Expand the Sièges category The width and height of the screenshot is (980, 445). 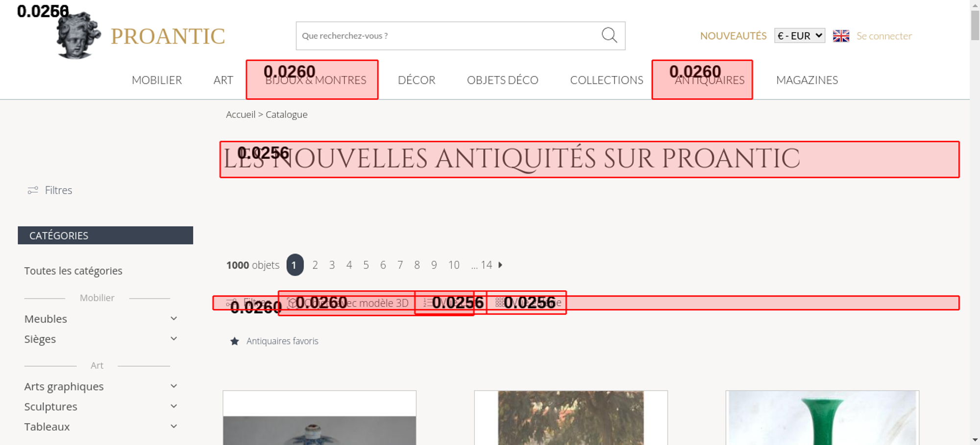pos(173,339)
